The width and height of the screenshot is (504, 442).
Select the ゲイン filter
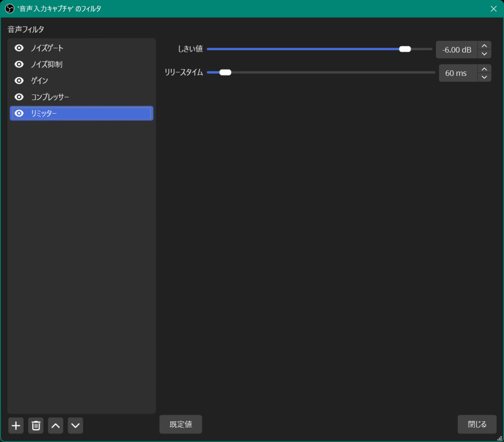(82, 80)
